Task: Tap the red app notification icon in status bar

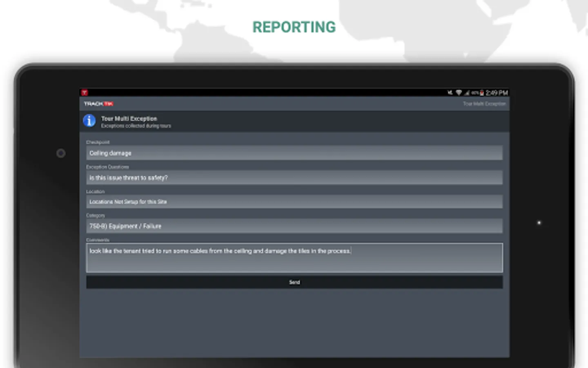Action: click(85, 93)
